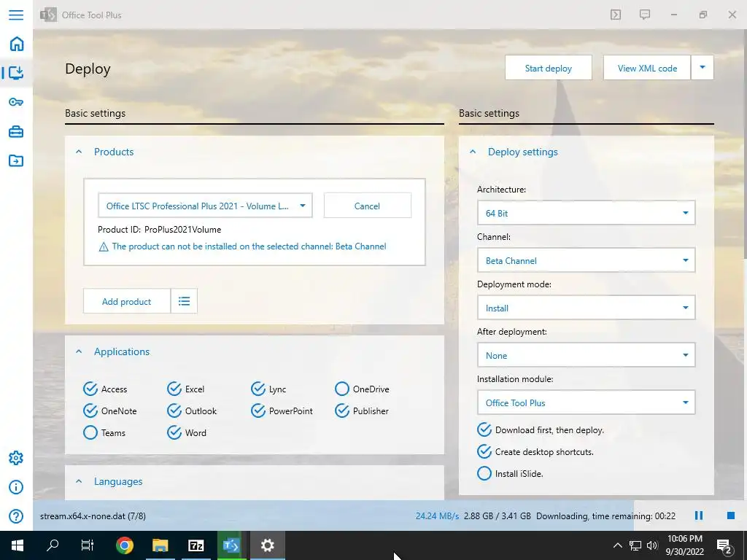This screenshot has height=560, width=747.
Task: Collapse the Applications section
Action: (x=79, y=351)
